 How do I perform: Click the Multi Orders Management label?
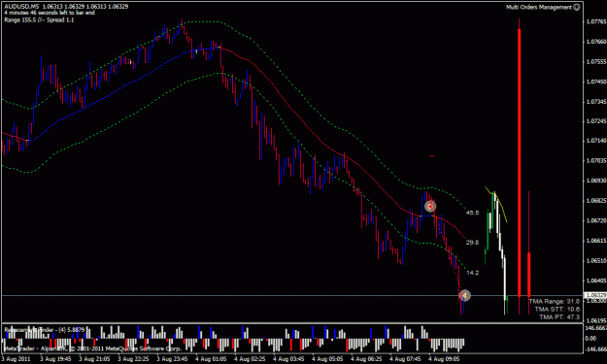pyautogui.click(x=539, y=7)
